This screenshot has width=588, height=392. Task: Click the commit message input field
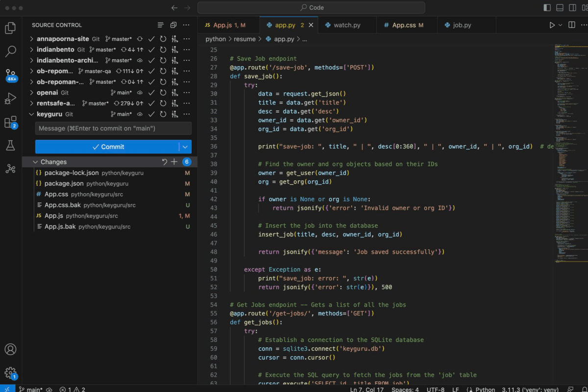click(x=113, y=128)
